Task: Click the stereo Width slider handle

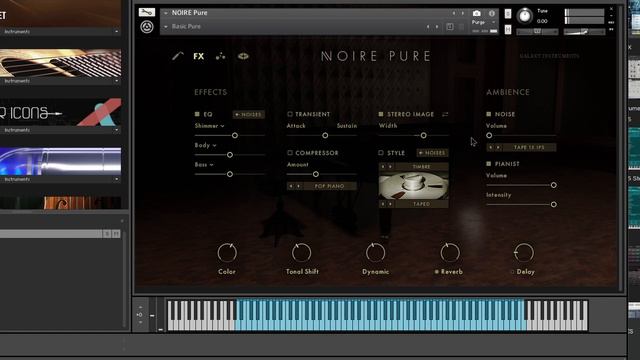Action: (x=423, y=135)
